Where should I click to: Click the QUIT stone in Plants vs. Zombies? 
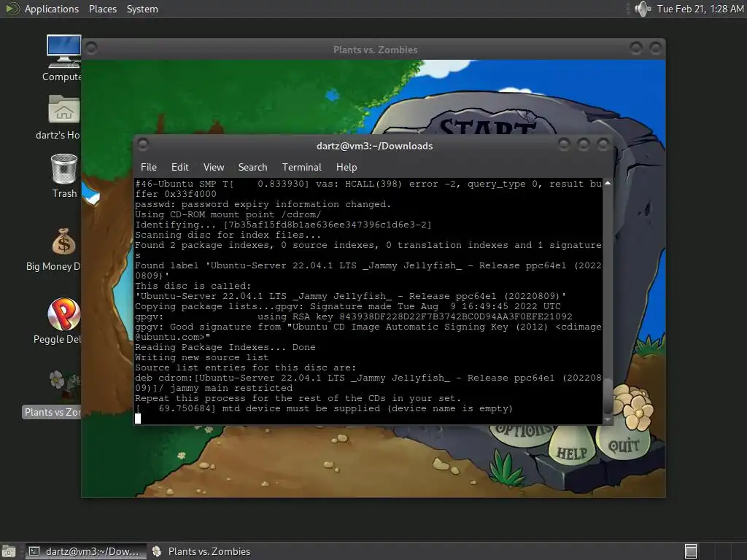(624, 446)
